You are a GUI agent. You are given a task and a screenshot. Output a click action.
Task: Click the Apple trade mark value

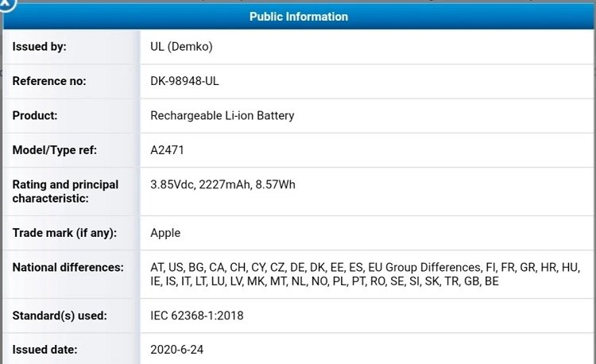165,233
